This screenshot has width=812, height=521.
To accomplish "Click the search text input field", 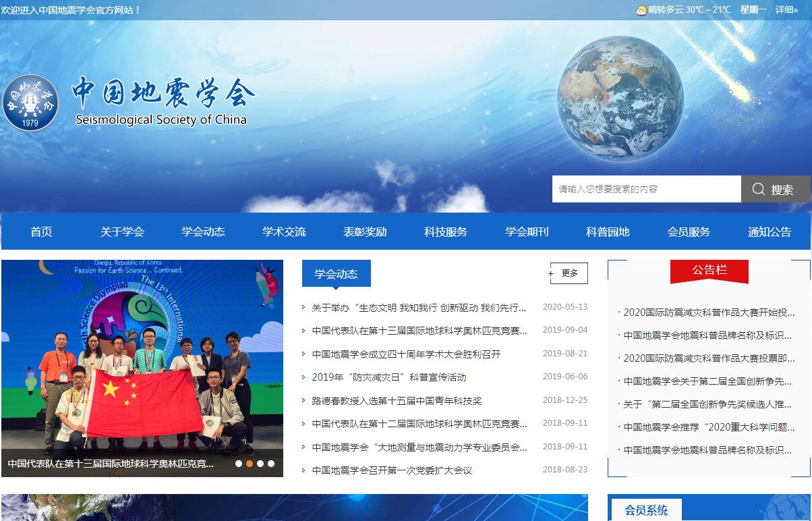I will pos(646,190).
